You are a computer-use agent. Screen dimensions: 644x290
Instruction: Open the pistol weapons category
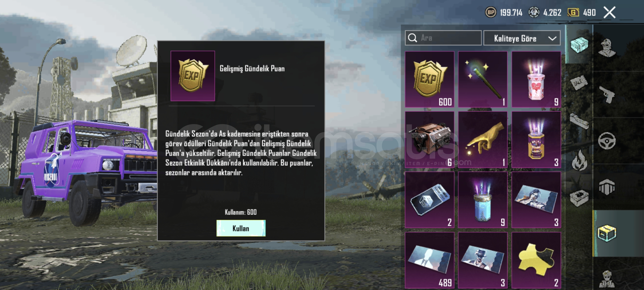(x=607, y=94)
